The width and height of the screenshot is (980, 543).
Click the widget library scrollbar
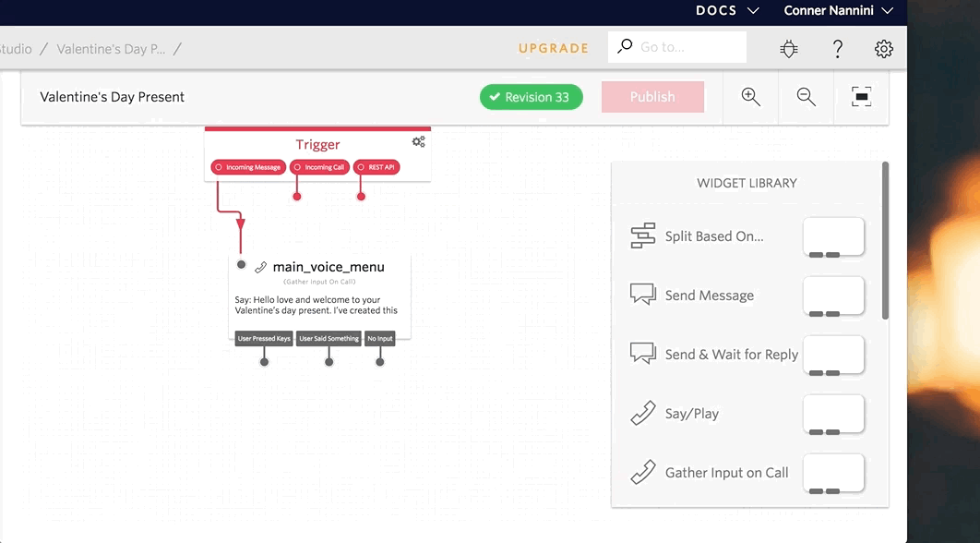coord(885,241)
